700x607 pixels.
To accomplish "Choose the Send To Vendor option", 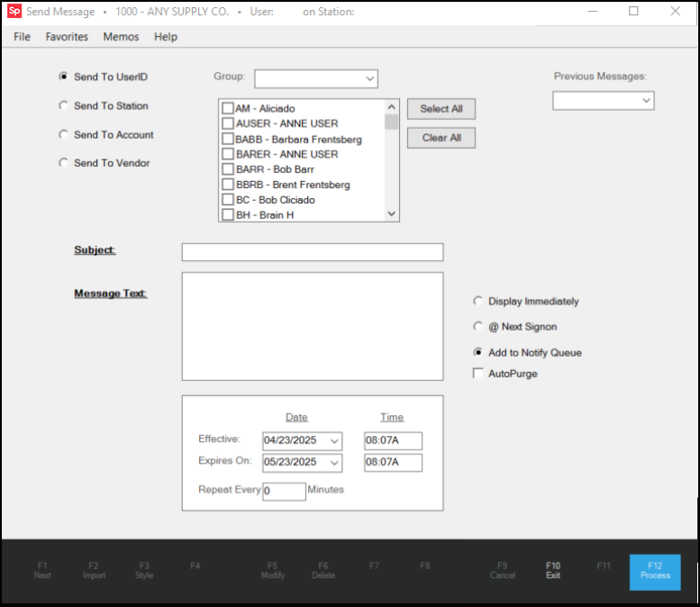I will click(x=63, y=163).
